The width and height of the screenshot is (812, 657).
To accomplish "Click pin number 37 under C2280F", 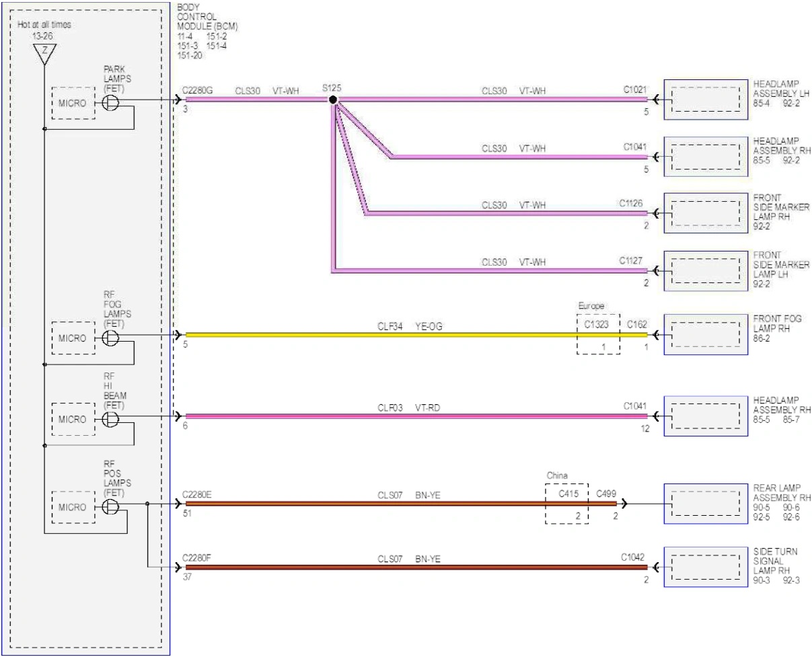I will pyautogui.click(x=187, y=577).
